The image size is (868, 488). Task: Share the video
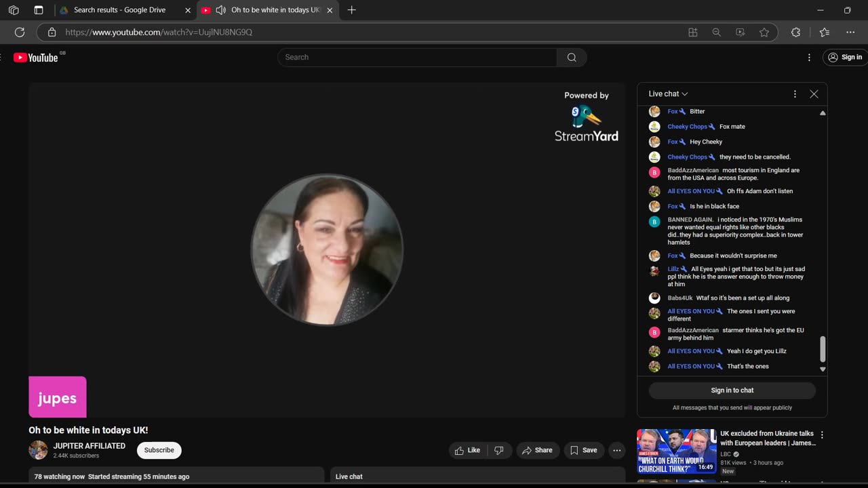[537, 450]
